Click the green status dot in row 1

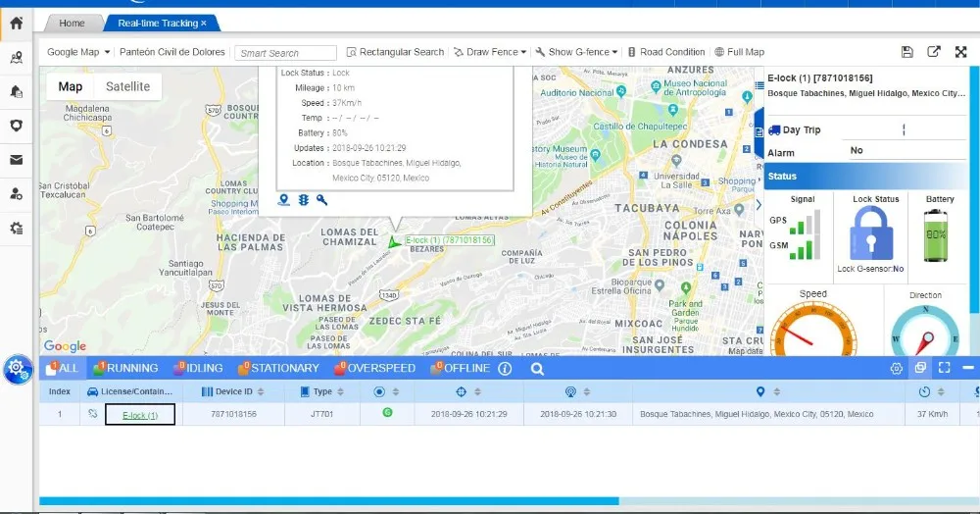click(387, 412)
